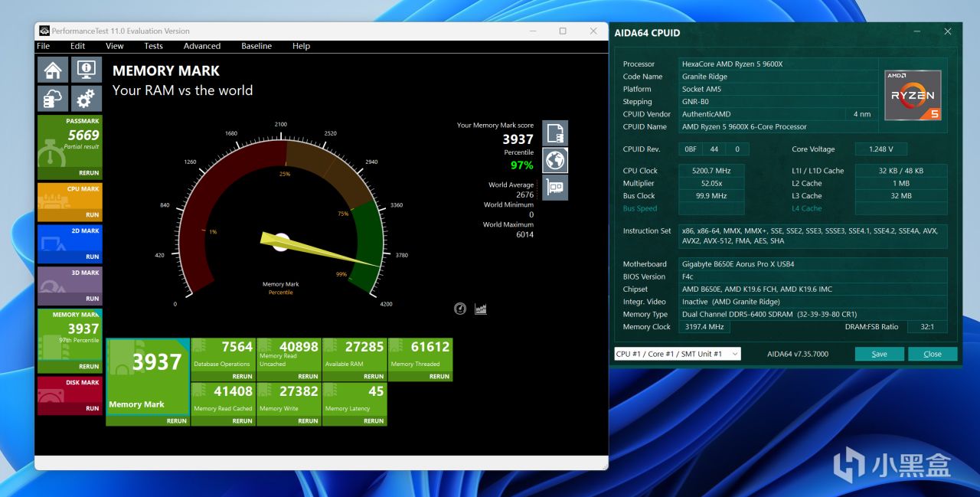
Task: Click the L3 Cache 32 MB value
Action: pyautogui.click(x=901, y=196)
